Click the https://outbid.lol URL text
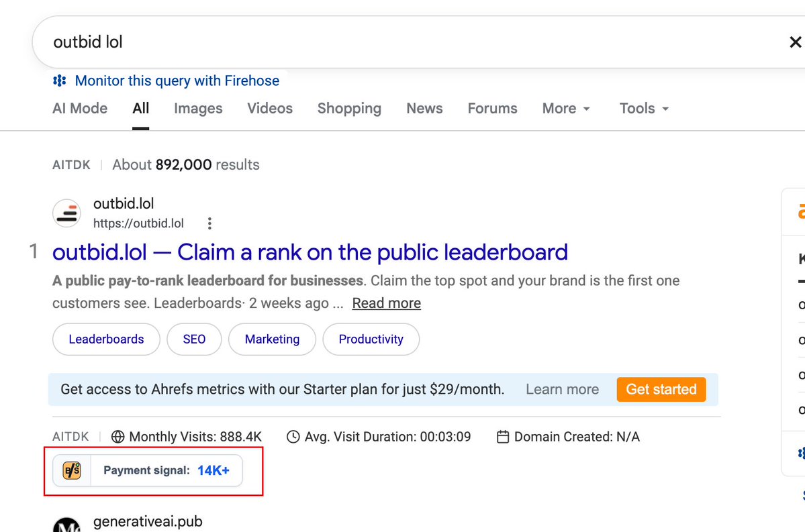The width and height of the screenshot is (805, 532). 138,223
